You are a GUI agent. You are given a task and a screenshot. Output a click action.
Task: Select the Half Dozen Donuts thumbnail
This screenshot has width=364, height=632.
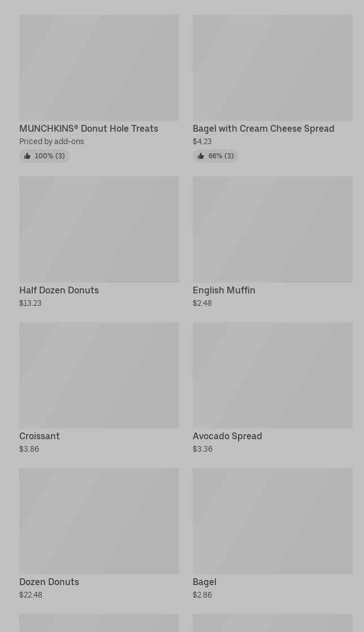[99, 230]
